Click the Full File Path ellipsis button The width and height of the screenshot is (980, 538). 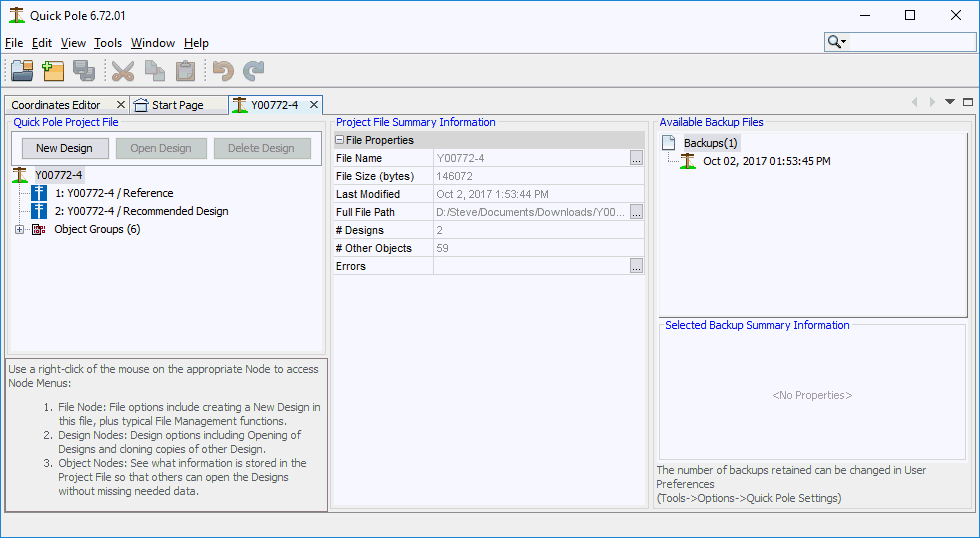[x=636, y=212]
